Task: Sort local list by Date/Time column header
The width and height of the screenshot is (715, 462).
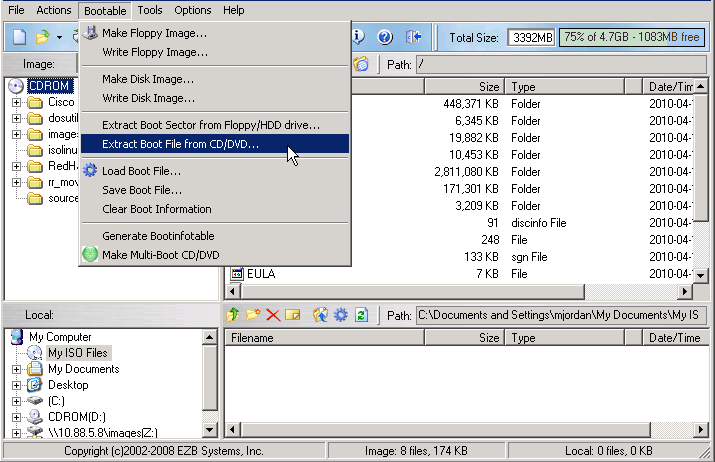Action: point(676,338)
